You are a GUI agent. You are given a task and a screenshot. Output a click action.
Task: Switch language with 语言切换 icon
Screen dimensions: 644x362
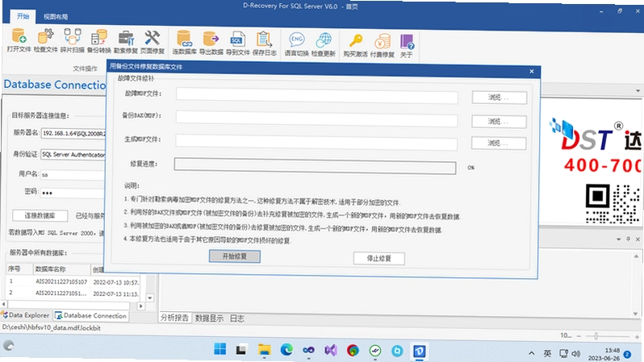[x=296, y=44]
